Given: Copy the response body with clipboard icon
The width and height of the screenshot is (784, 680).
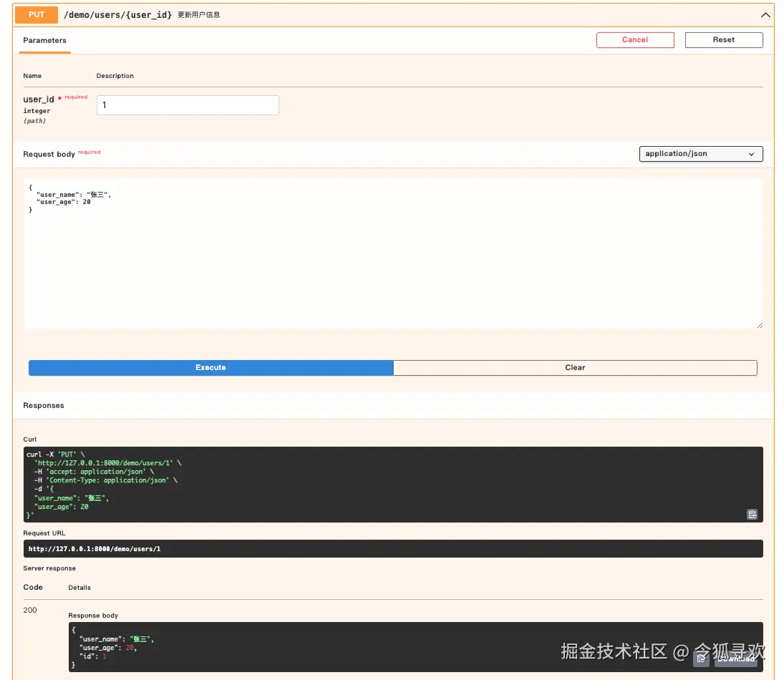Looking at the screenshot, I should pyautogui.click(x=701, y=659).
